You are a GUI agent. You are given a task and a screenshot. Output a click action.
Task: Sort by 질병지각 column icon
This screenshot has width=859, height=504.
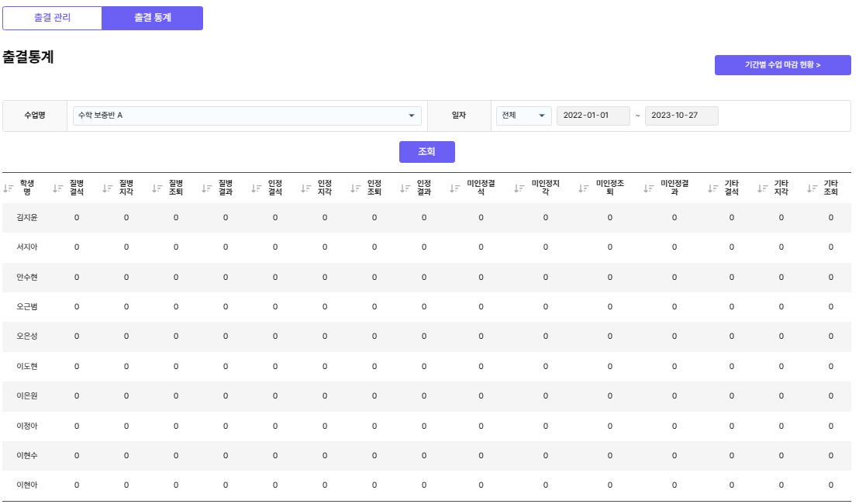(x=107, y=188)
